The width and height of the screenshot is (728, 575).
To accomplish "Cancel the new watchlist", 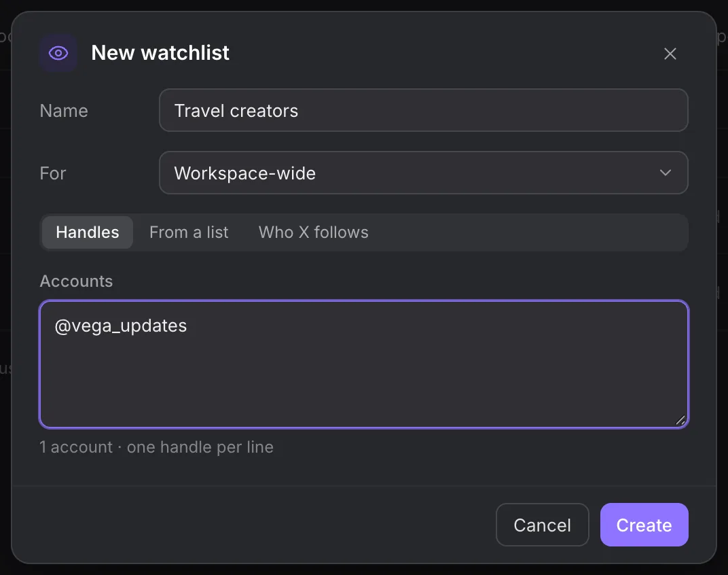I will click(543, 525).
